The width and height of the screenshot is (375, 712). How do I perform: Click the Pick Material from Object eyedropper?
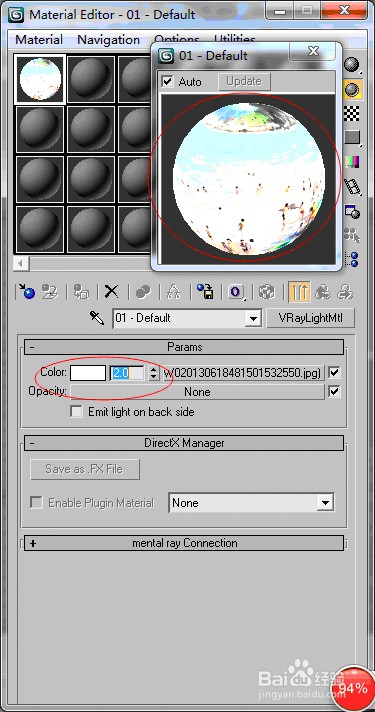[97, 318]
